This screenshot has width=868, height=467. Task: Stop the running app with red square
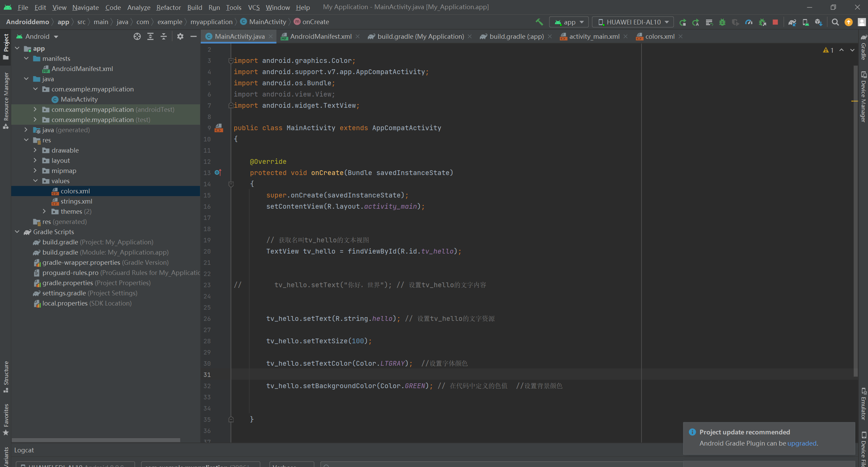pyautogui.click(x=775, y=22)
